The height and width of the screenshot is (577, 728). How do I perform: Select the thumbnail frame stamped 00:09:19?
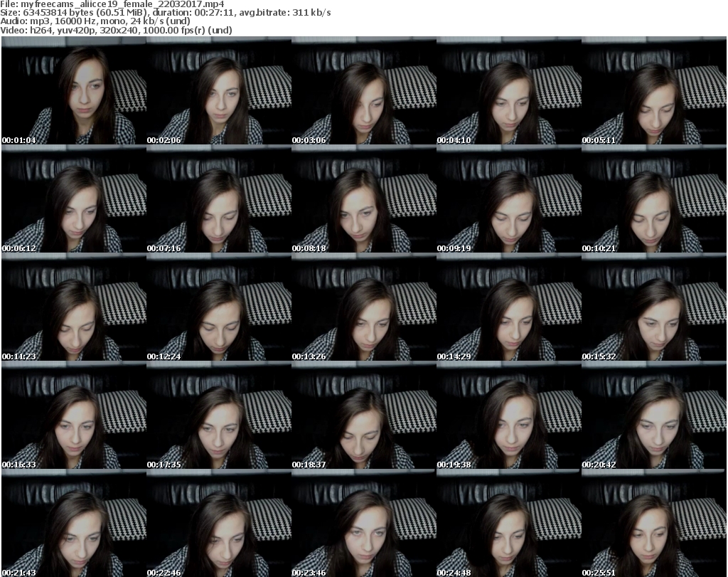point(509,198)
